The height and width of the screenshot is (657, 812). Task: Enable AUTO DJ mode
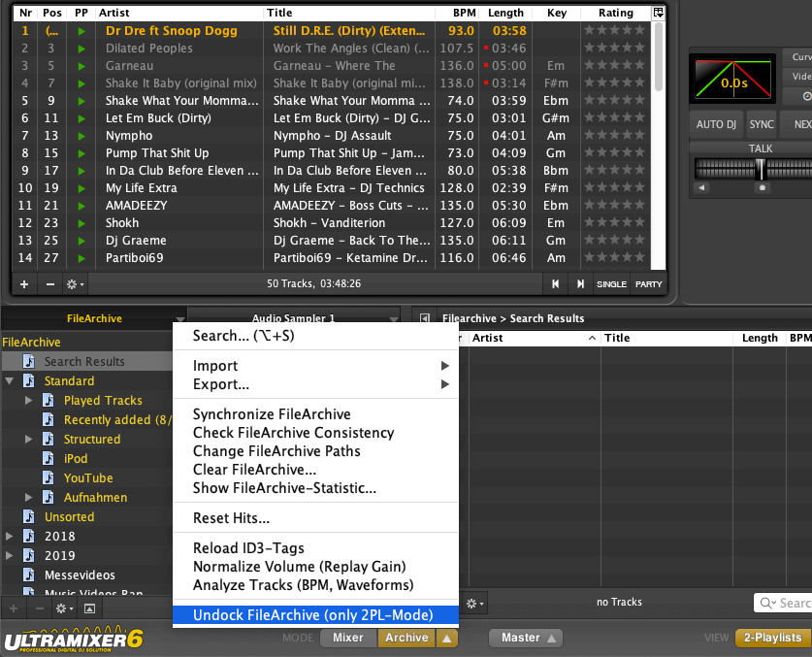[716, 124]
